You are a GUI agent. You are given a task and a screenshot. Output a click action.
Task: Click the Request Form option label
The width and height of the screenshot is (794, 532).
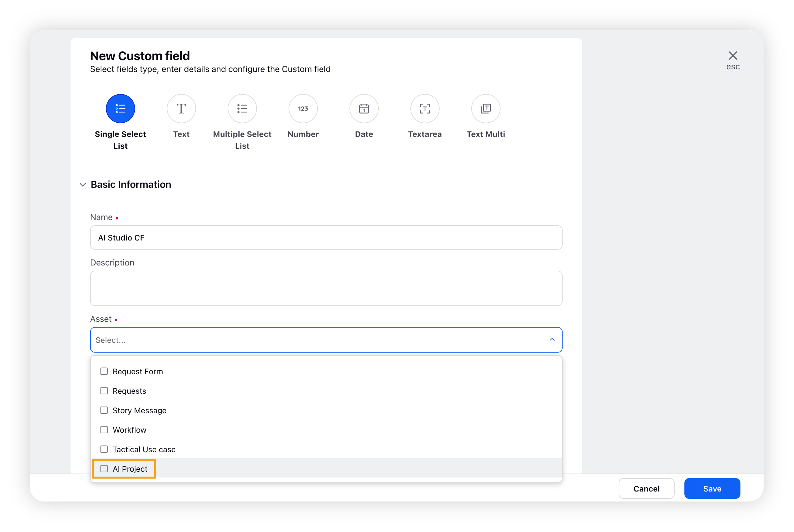[x=138, y=371]
